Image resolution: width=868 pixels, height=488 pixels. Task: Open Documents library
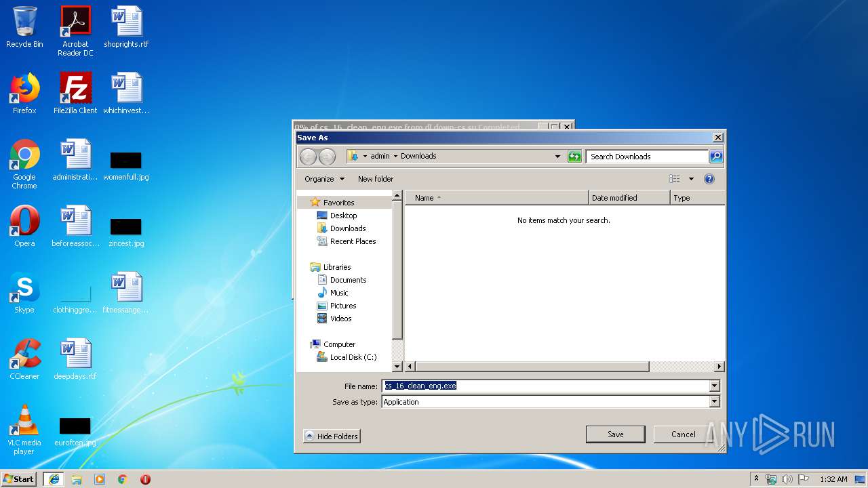tap(348, 280)
